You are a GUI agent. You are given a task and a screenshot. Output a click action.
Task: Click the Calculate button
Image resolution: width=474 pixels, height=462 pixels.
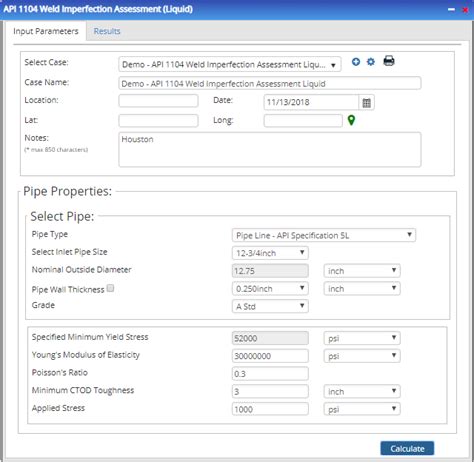407,448
